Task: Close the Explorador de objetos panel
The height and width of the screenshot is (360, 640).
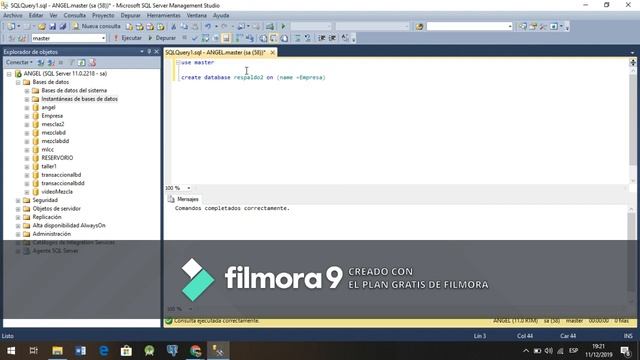Action: pyautogui.click(x=156, y=51)
